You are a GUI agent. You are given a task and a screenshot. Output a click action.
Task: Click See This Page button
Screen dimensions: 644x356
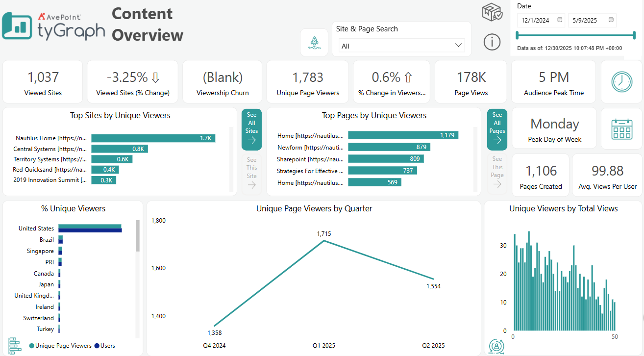point(497,173)
